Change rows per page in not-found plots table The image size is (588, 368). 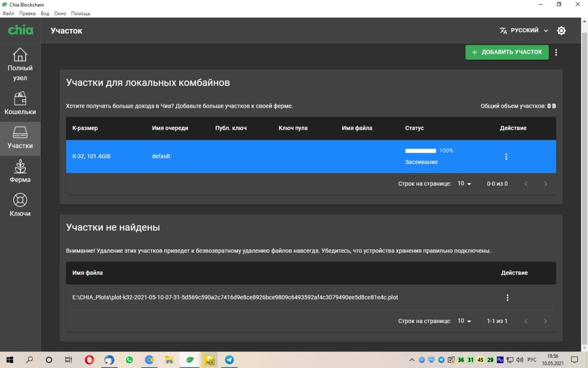pos(464,321)
